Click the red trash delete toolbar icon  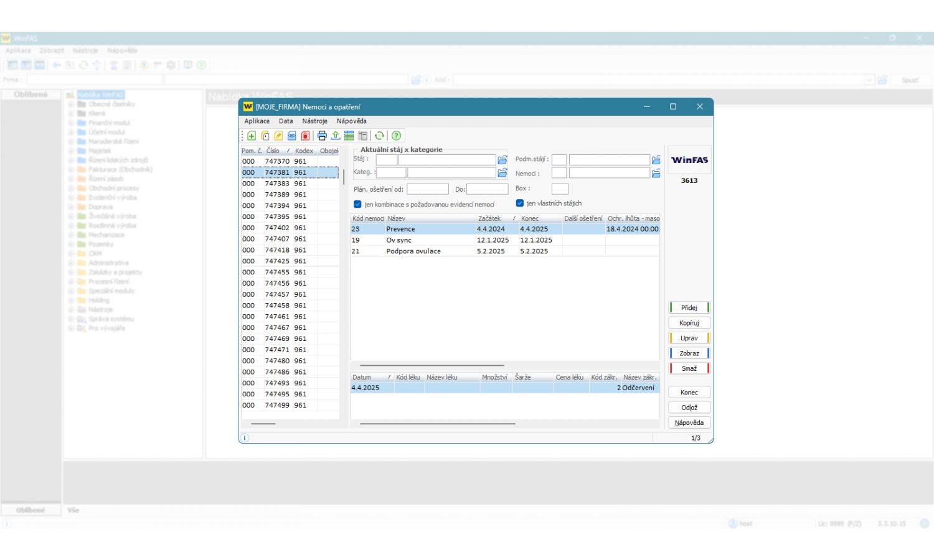(305, 136)
